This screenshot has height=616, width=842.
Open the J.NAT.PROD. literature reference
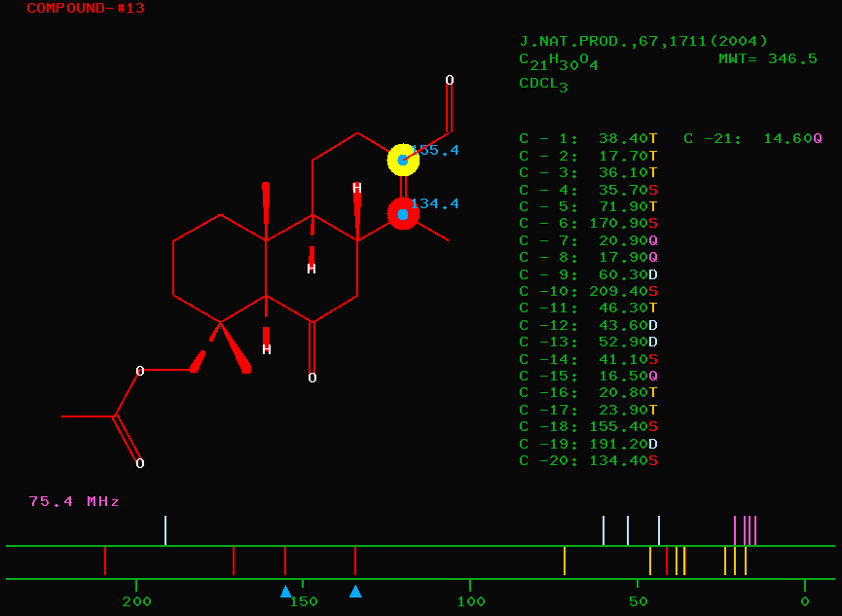pos(643,41)
